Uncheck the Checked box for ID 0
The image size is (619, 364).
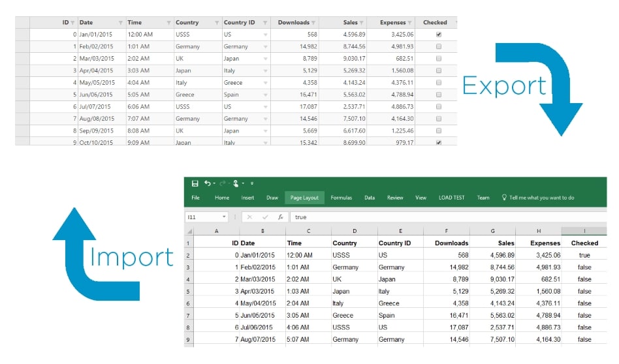[x=439, y=35]
